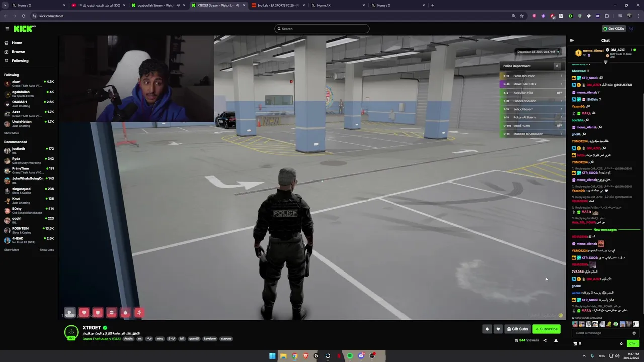The width and height of the screenshot is (644, 362).
Task: Click the green Subscribe button
Action: [x=546, y=329]
